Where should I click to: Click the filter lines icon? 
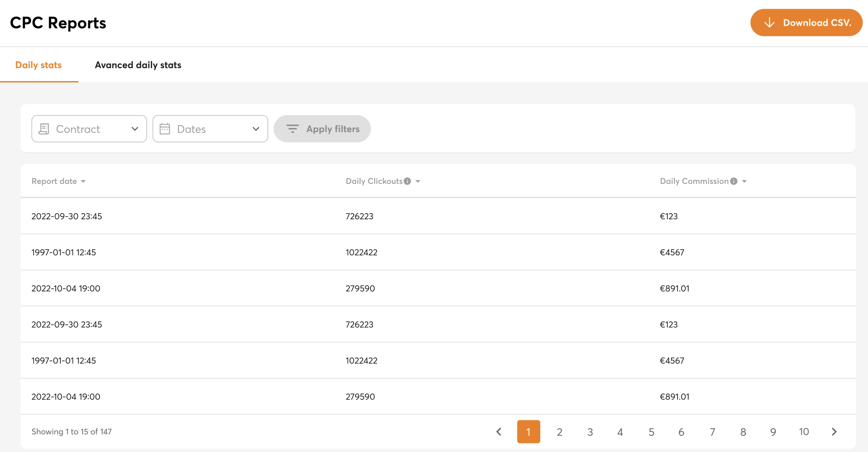(x=292, y=129)
